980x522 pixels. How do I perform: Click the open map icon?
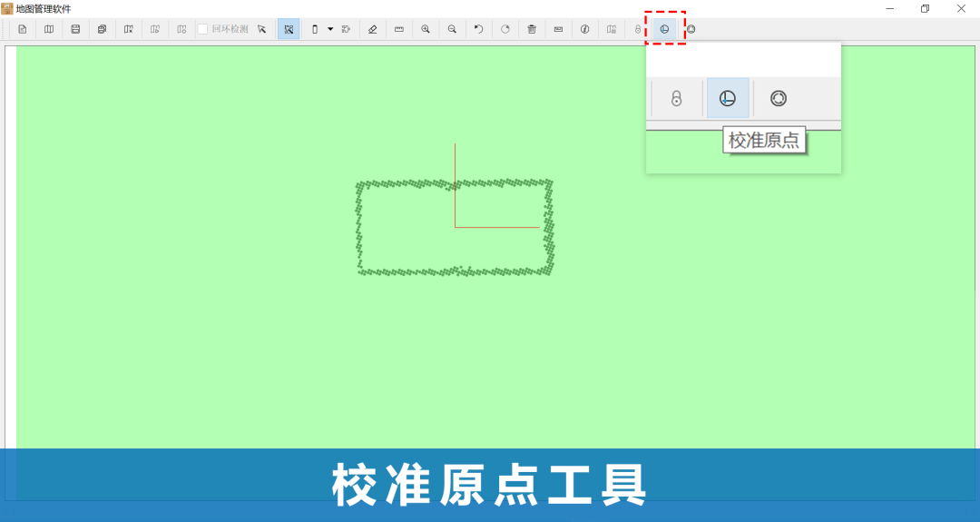[x=49, y=29]
